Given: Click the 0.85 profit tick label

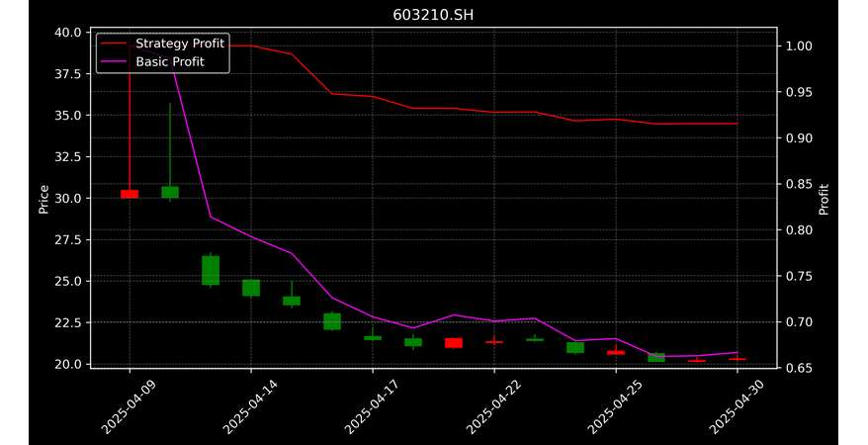Looking at the screenshot, I should [x=799, y=184].
